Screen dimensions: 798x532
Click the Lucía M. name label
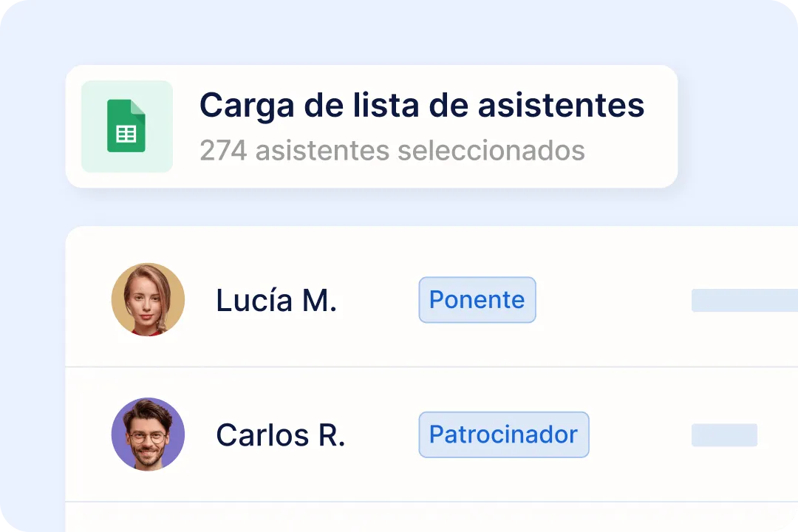coord(276,301)
